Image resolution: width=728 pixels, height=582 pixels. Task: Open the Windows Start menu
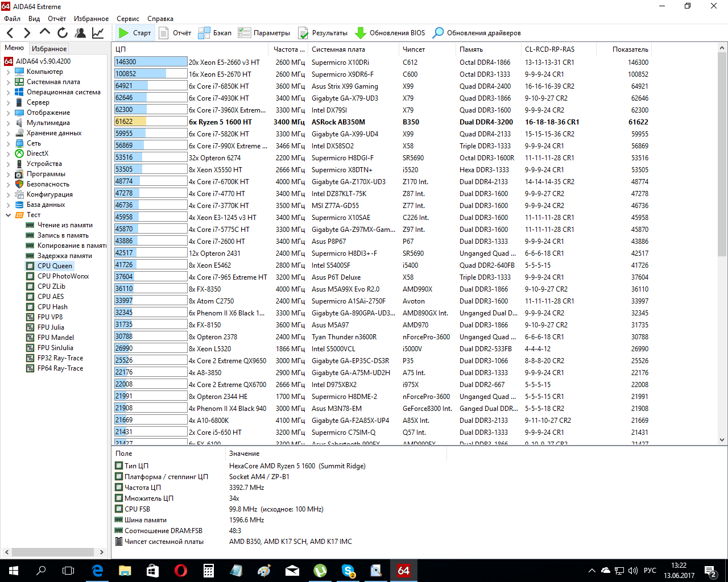pos(14,571)
